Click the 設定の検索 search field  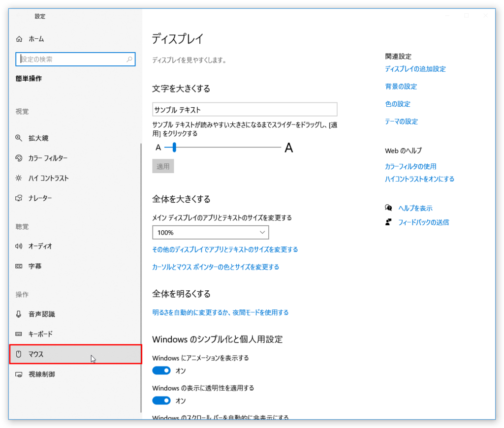75,59
